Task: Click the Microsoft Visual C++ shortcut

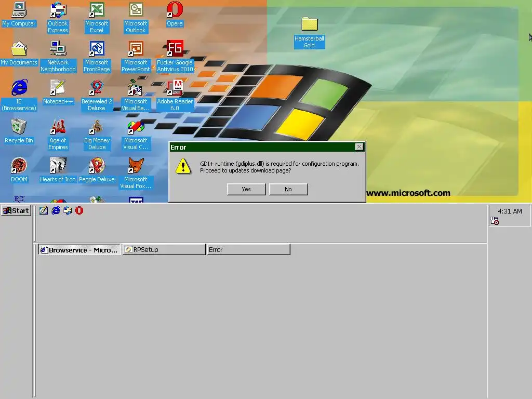Action: (136, 135)
